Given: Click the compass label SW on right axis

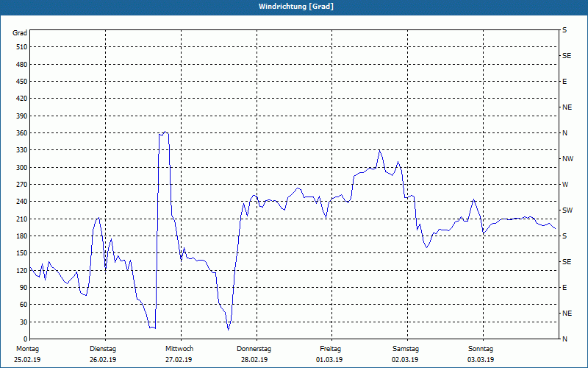Looking at the screenshot, I should [x=567, y=210].
